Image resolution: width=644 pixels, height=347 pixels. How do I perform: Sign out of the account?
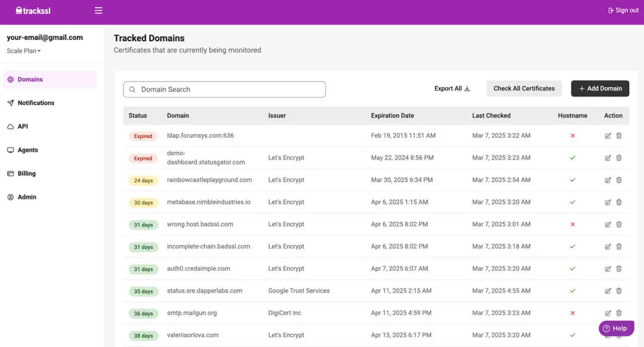(623, 11)
